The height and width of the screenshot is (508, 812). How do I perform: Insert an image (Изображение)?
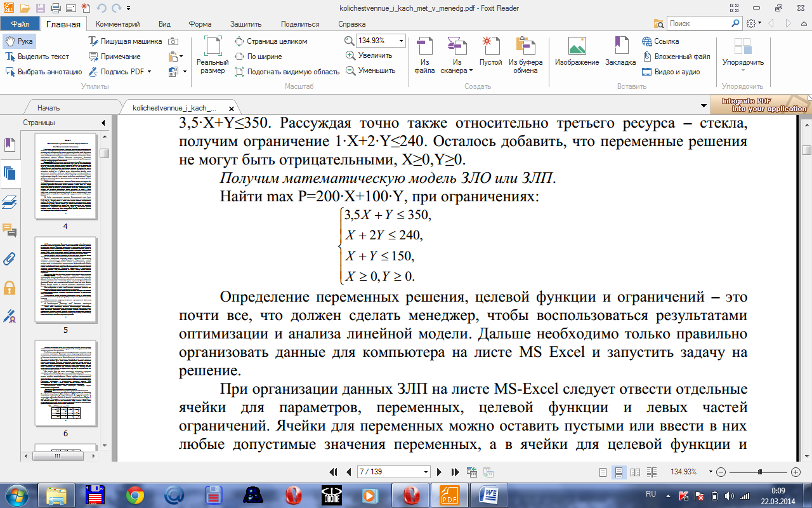[x=577, y=52]
